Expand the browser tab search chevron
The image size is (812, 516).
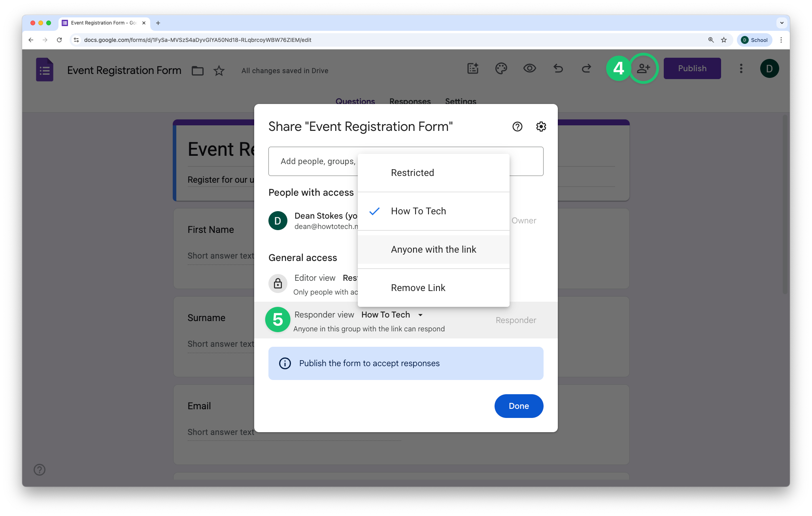tap(782, 23)
